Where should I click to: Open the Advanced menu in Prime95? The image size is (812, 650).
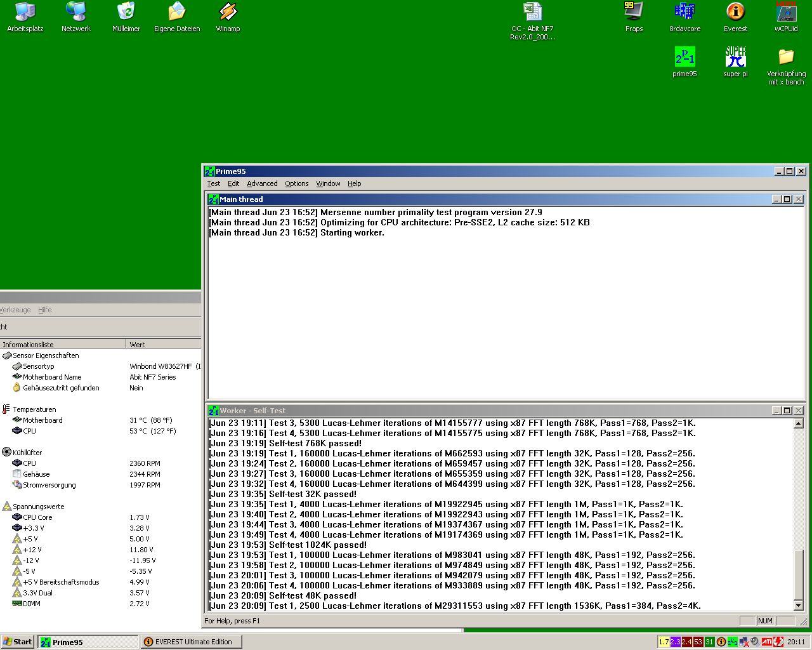click(x=262, y=183)
